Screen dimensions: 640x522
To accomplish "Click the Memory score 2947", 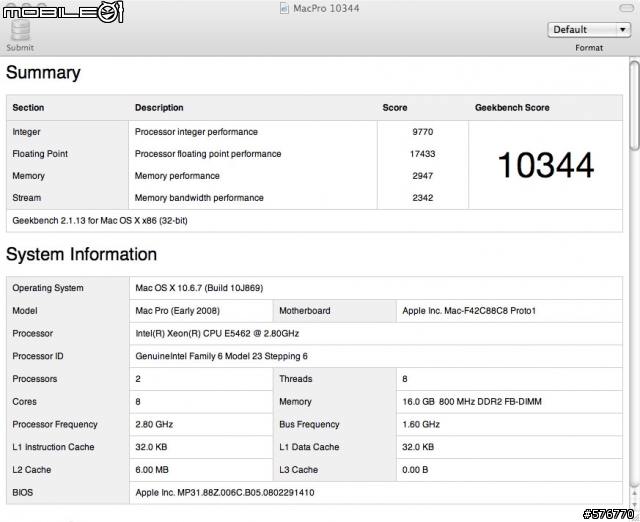I will point(422,176).
